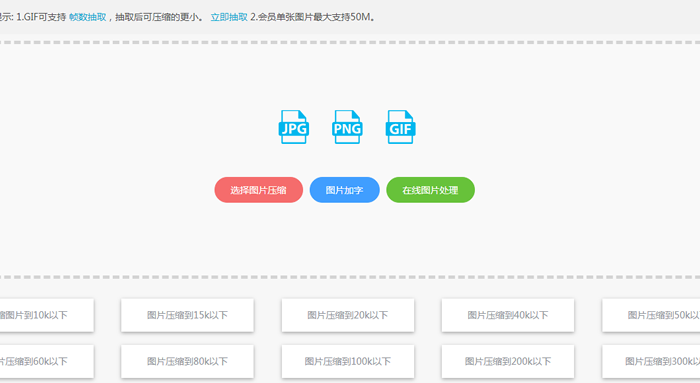This screenshot has width=700, height=383.
Task: Click the JPG file format icon
Action: (294, 127)
